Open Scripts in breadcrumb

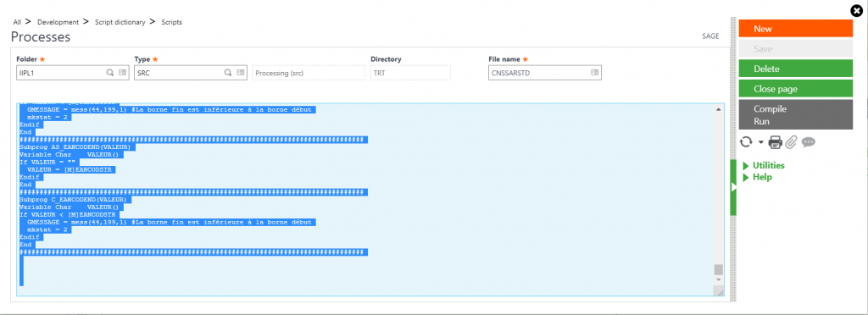171,22
